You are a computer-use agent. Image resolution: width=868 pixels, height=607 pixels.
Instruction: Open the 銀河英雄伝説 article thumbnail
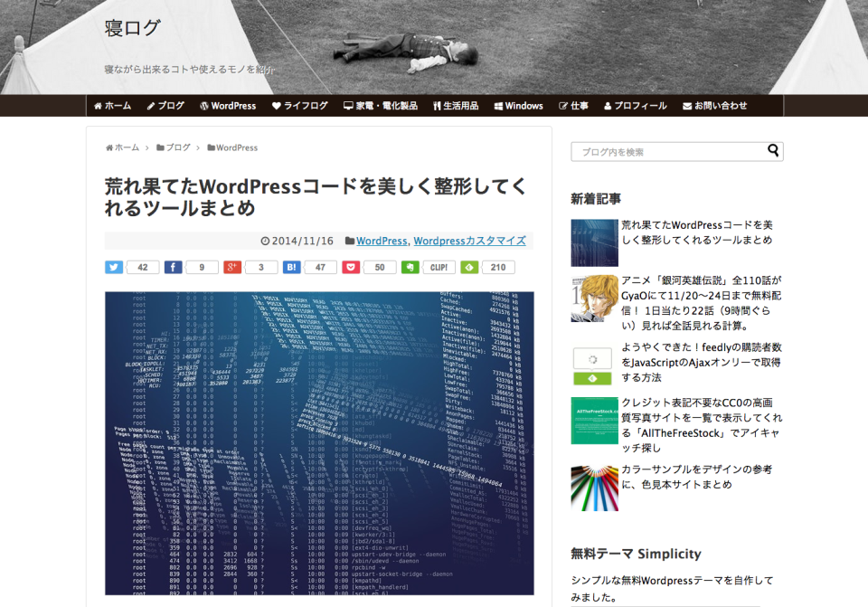(594, 299)
